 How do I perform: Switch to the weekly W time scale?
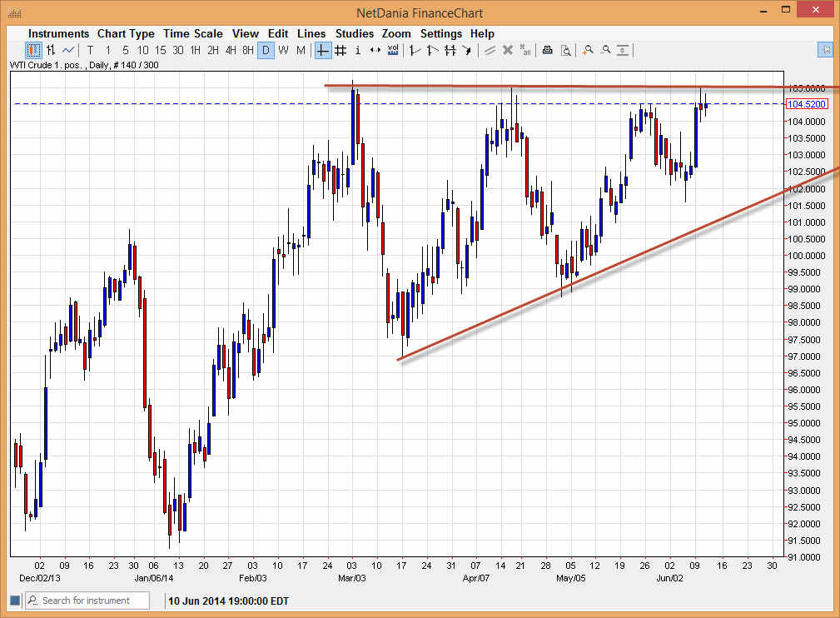283,50
